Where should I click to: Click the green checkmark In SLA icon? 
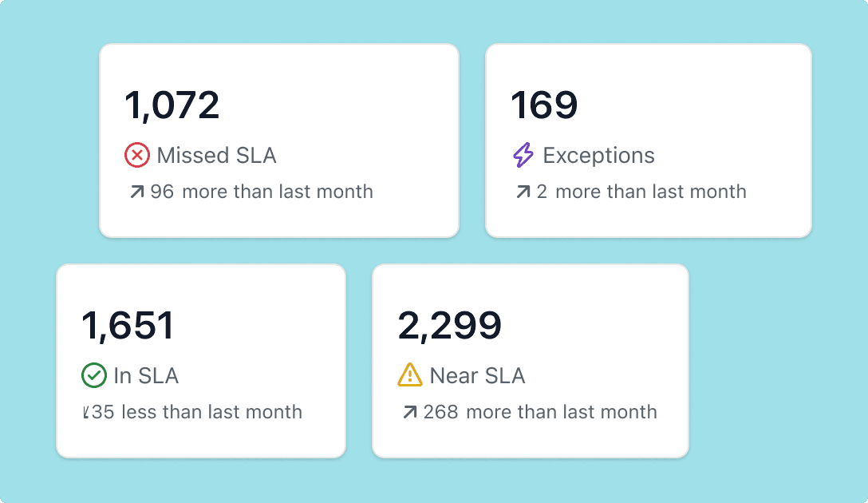94,375
